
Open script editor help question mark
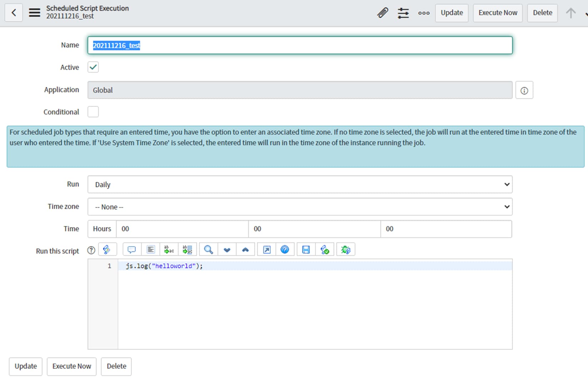click(285, 249)
